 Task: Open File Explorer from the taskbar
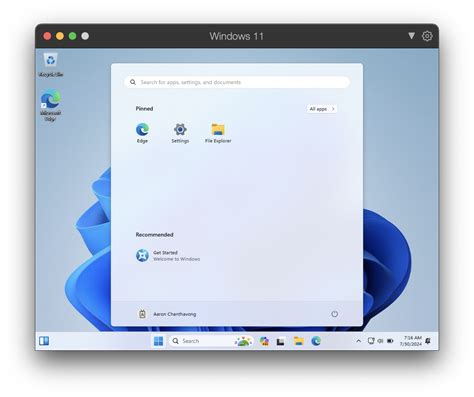[299, 341]
